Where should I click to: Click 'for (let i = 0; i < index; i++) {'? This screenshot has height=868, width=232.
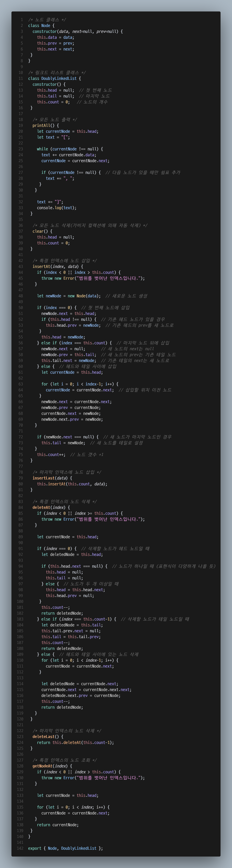[73, 807]
